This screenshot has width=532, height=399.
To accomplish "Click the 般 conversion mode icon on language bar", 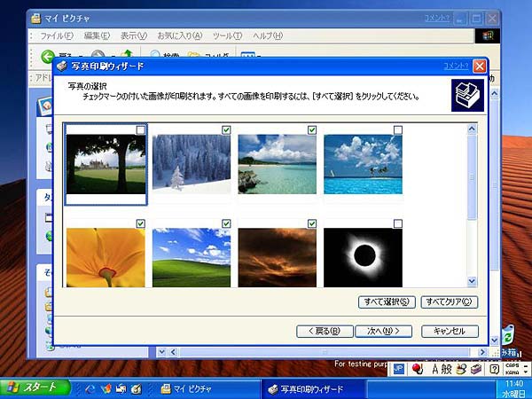I will coord(446,369).
